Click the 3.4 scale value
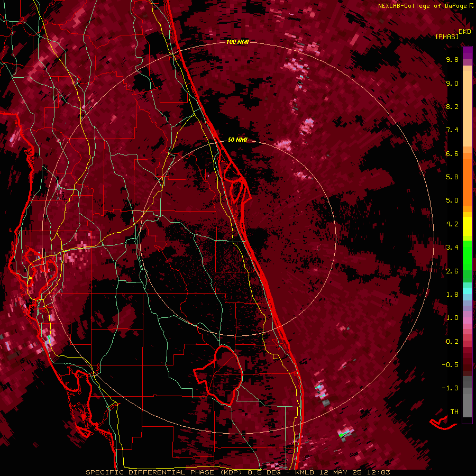Image resolution: width=476 pixels, height=476 pixels. pos(452,248)
